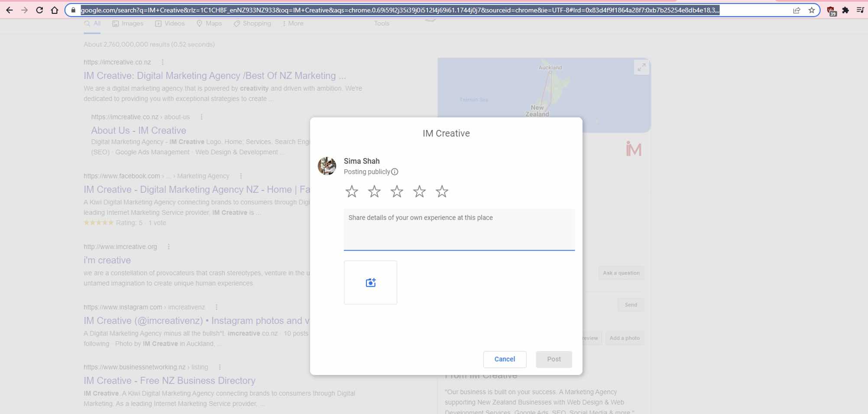Focus the share details review text box
The image size is (868, 414).
click(459, 230)
